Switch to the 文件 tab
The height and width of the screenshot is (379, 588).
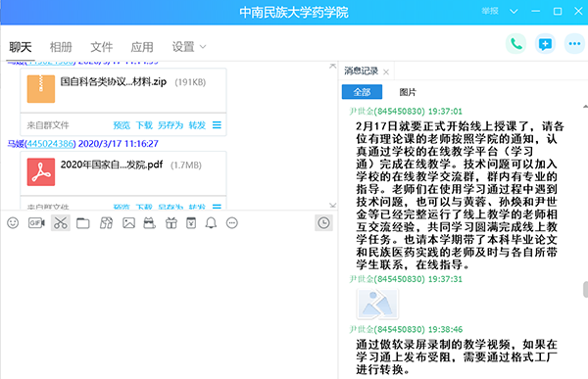point(101,47)
